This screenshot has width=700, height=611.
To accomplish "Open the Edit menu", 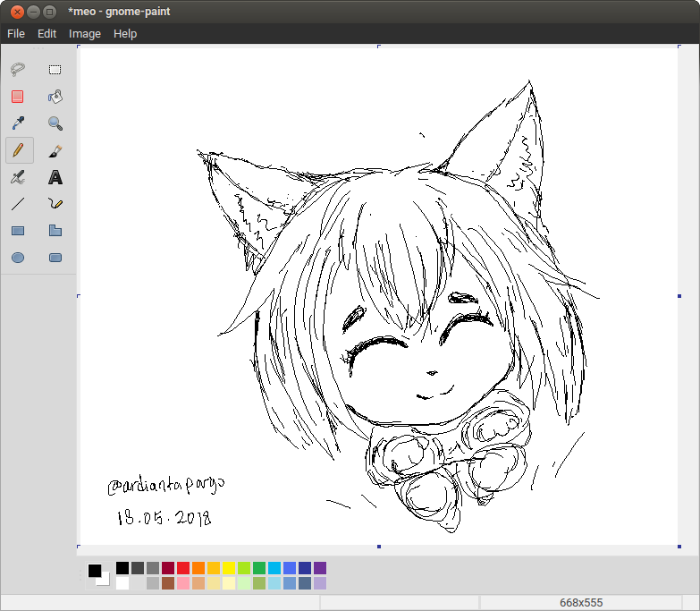I will [46, 33].
